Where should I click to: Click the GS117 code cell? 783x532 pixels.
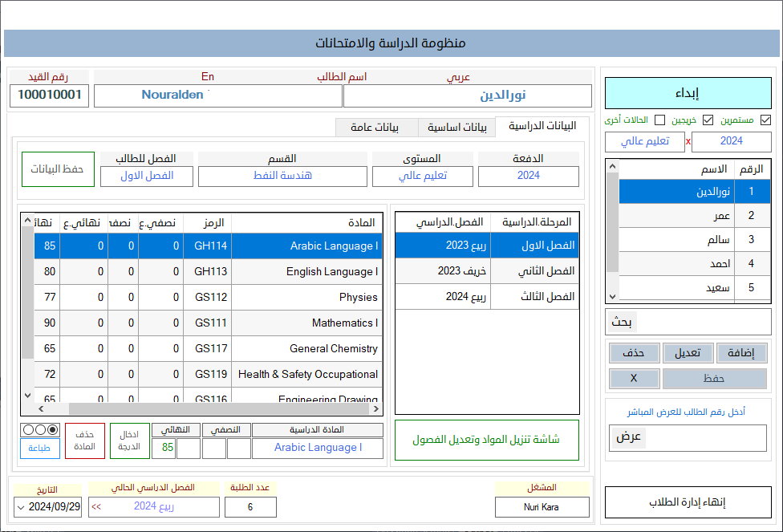208,349
